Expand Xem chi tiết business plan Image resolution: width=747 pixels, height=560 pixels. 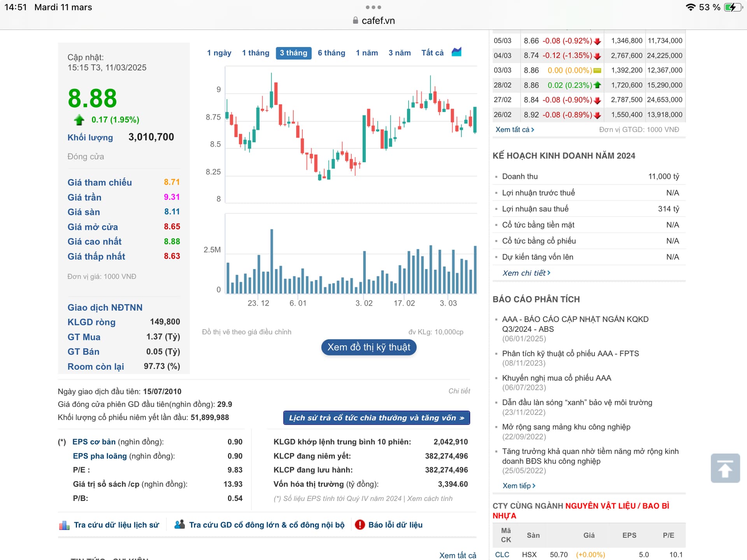point(526,273)
